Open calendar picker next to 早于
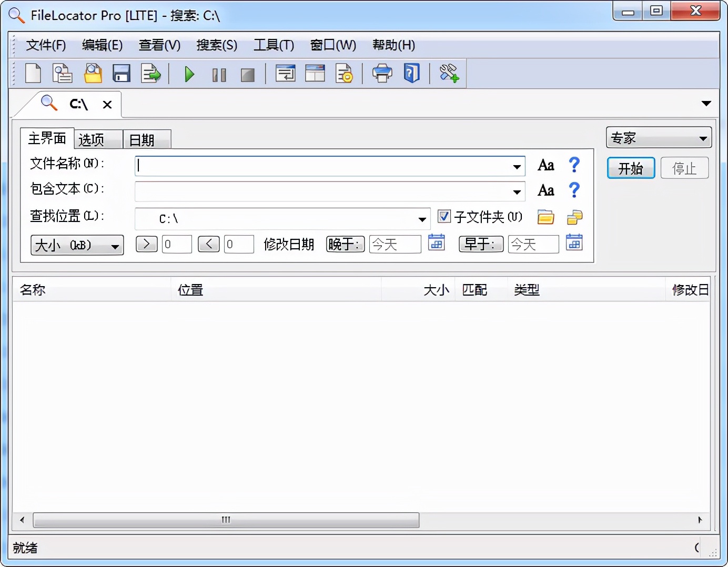 click(574, 242)
